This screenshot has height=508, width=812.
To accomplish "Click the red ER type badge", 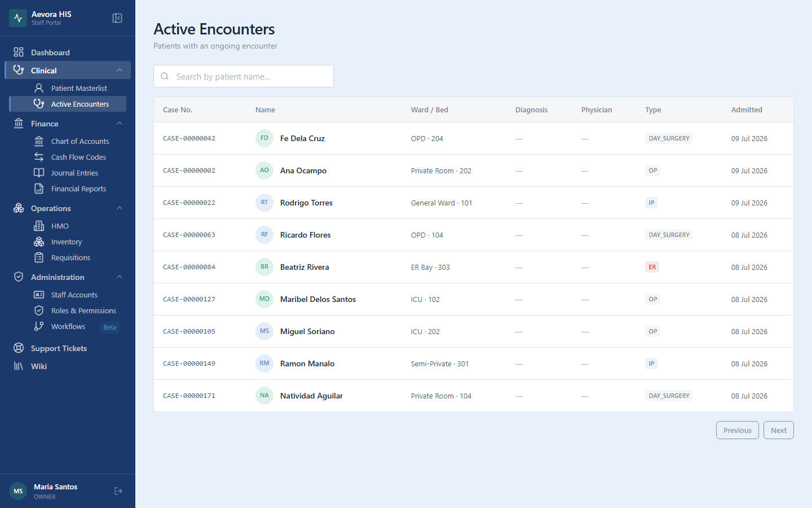I will point(652,267).
